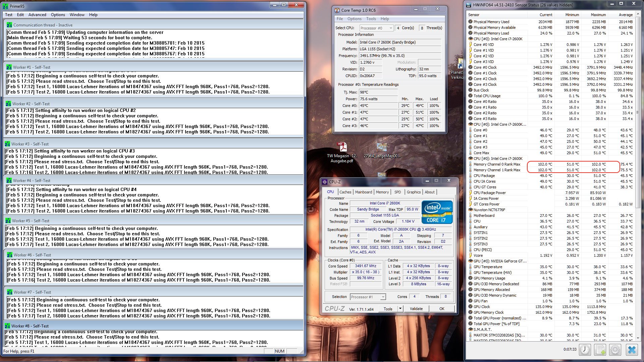Click CPU-Z Tools button
The height and width of the screenshot is (362, 644).
[x=388, y=309]
